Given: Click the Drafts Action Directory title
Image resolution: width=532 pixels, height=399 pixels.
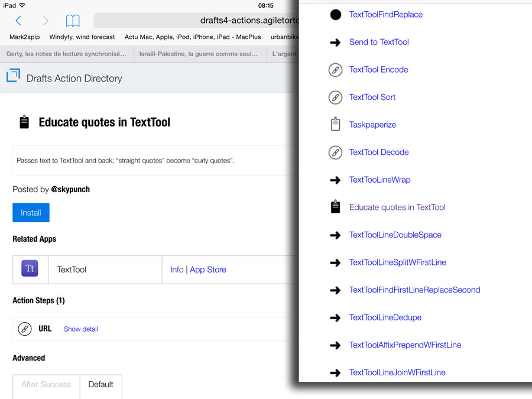Looking at the screenshot, I should point(74,79).
